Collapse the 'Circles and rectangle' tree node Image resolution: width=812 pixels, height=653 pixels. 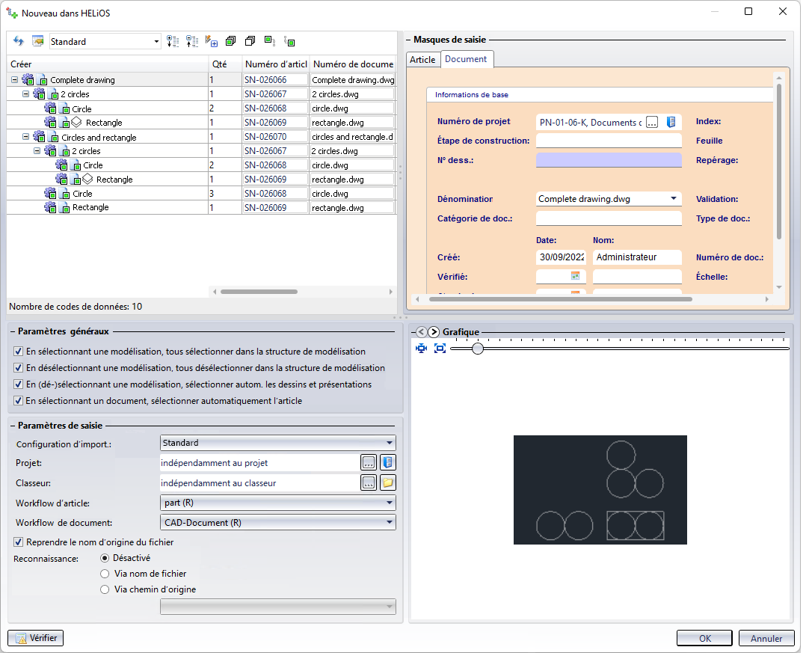[x=26, y=137]
